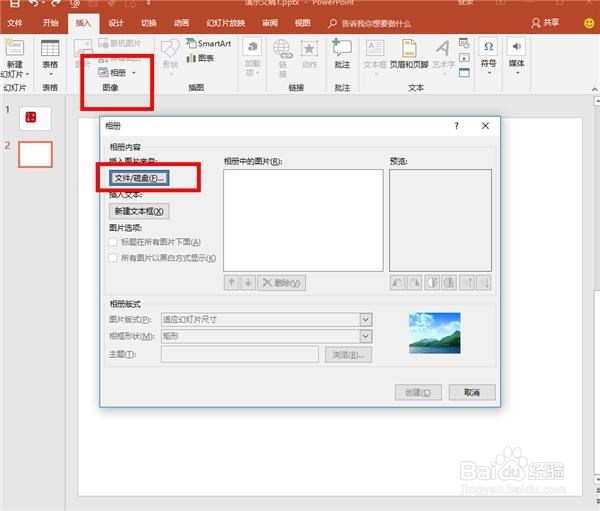Click the Add-ins (加载项) icon
This screenshot has height=511, width=600.
point(252,47)
